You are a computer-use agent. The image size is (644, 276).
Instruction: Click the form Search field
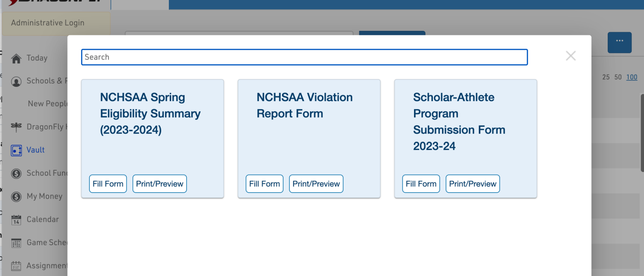coord(304,57)
